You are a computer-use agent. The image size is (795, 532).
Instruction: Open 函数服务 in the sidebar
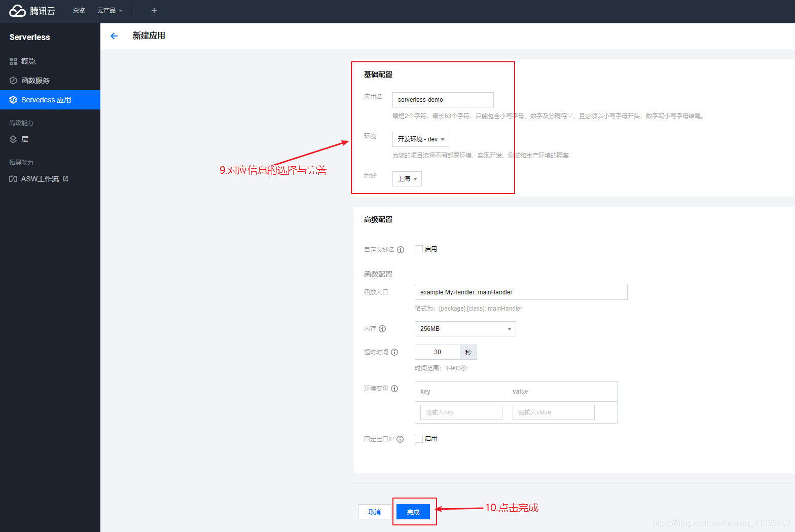(x=50, y=81)
